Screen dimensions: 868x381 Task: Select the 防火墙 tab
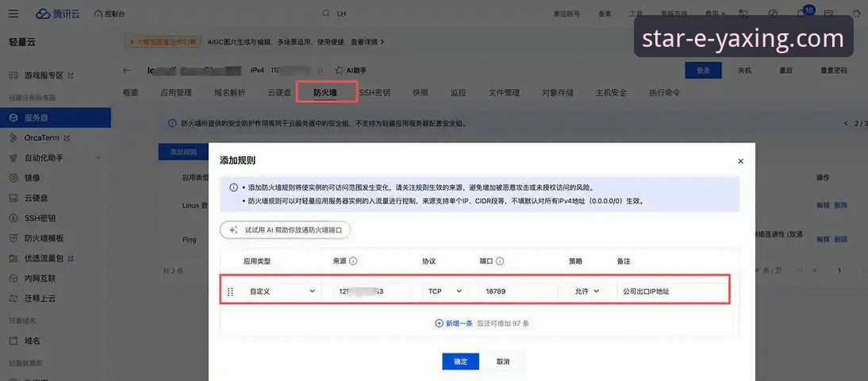[x=325, y=93]
